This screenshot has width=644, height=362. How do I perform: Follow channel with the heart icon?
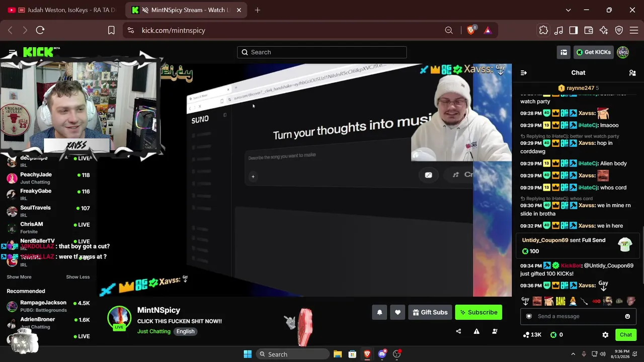coord(397,312)
